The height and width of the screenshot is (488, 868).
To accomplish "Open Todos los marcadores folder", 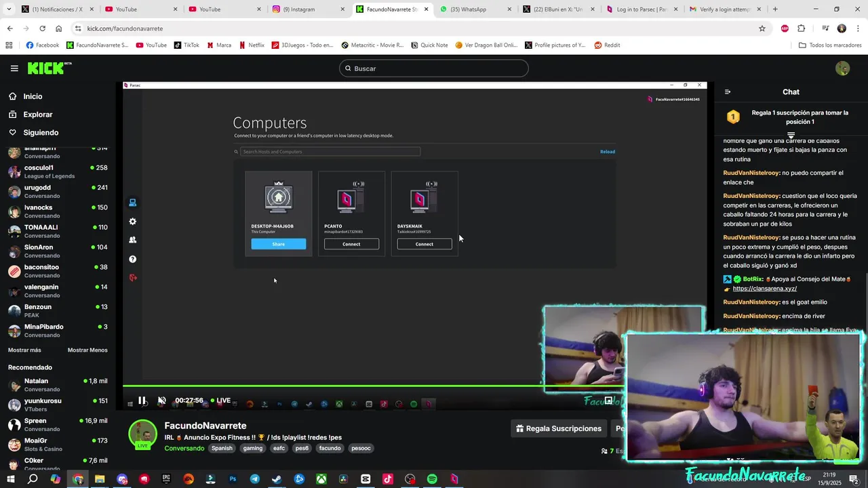I will pyautogui.click(x=830, y=45).
